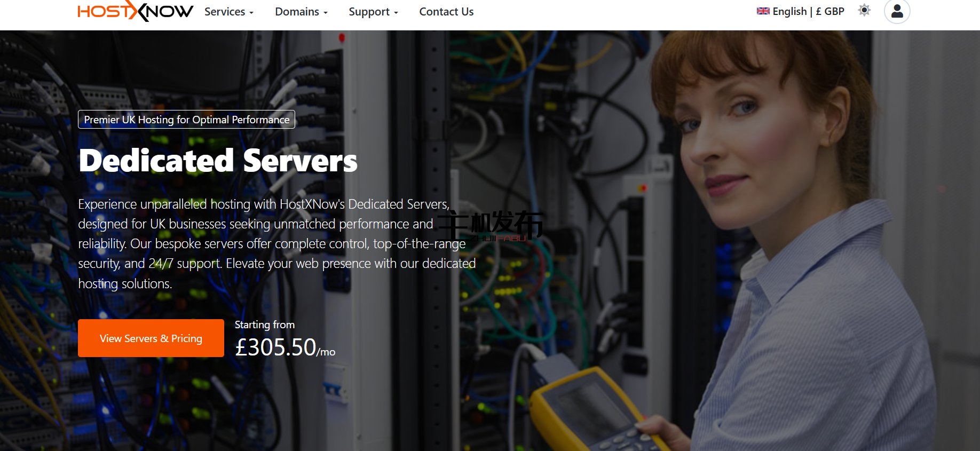This screenshot has width=980, height=451.
Task: Click the HostXNow logo
Action: [135, 11]
